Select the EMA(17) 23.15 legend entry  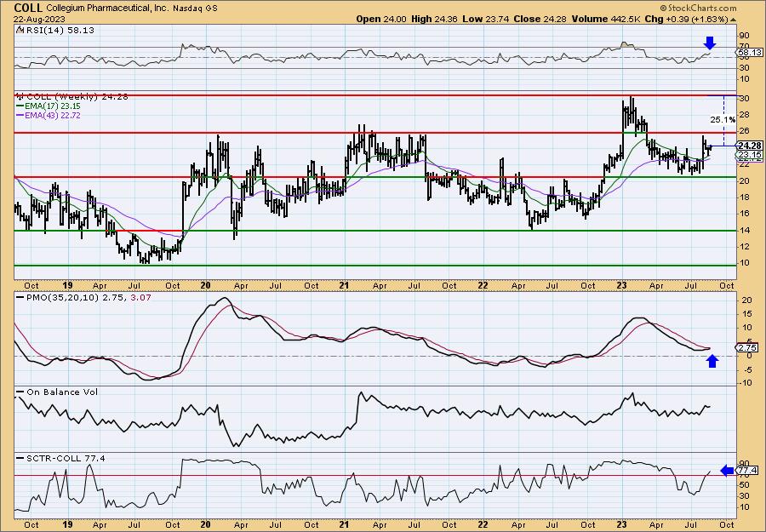(x=49, y=106)
